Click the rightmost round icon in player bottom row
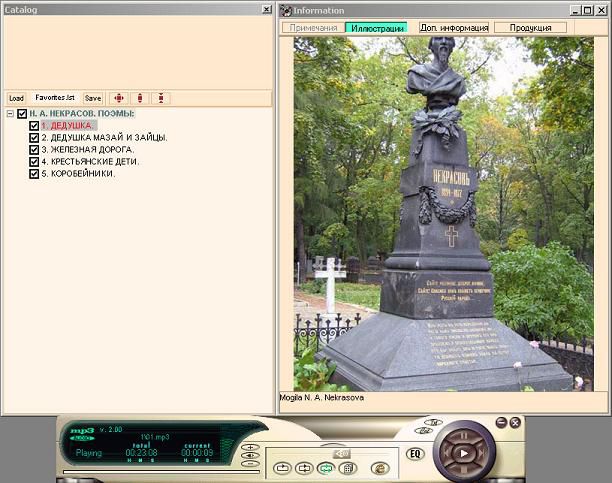612x483 pixels. (379, 467)
